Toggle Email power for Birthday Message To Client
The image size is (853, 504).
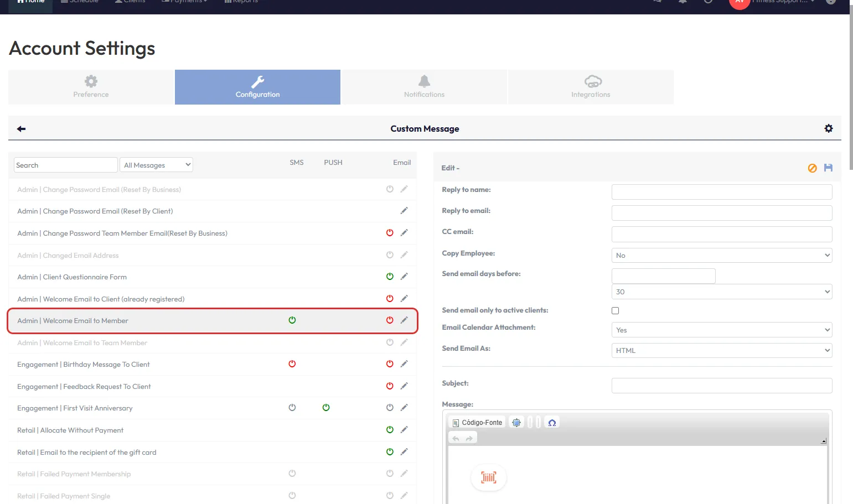click(390, 364)
